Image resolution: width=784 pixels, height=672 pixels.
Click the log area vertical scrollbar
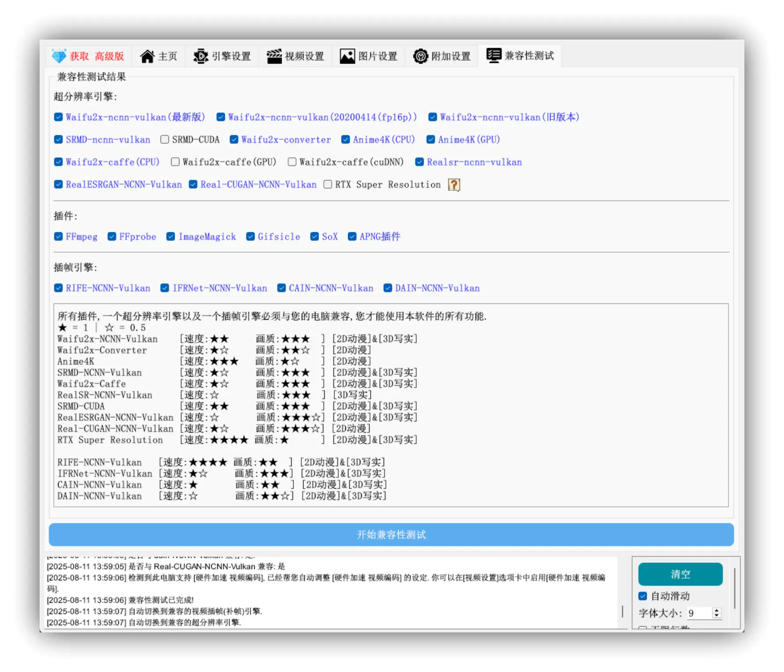[622, 611]
